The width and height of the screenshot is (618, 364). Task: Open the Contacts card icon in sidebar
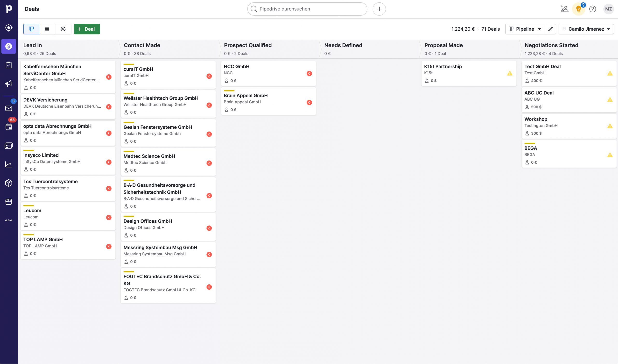point(9,146)
